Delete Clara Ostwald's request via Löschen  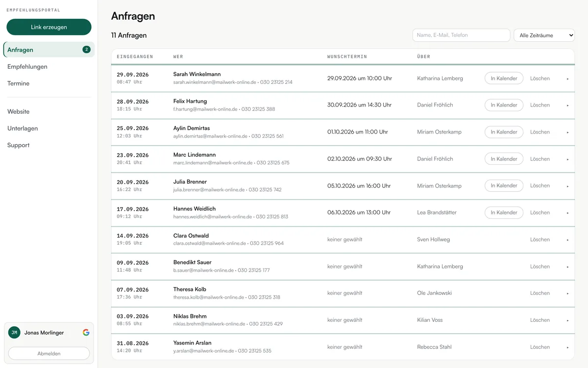pyautogui.click(x=540, y=239)
